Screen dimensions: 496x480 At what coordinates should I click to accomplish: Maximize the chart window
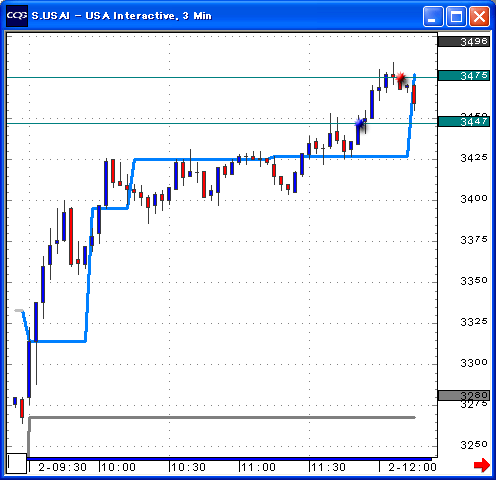click(456, 16)
